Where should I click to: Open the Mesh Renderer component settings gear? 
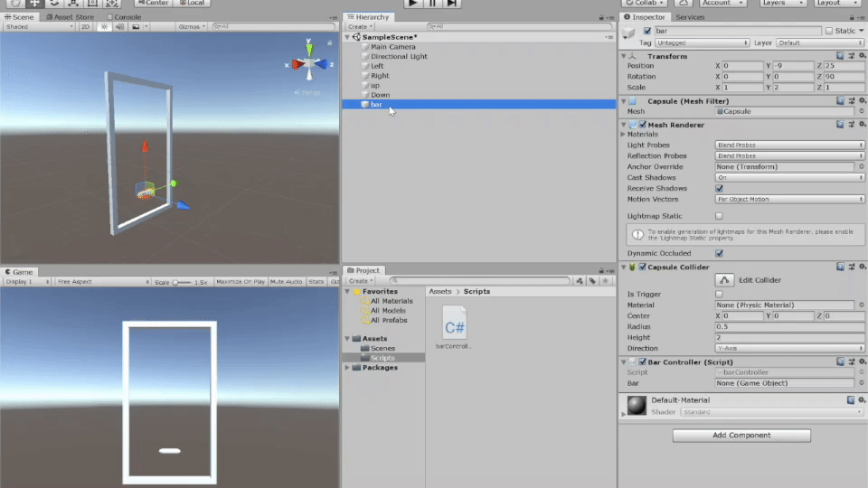pos(861,124)
